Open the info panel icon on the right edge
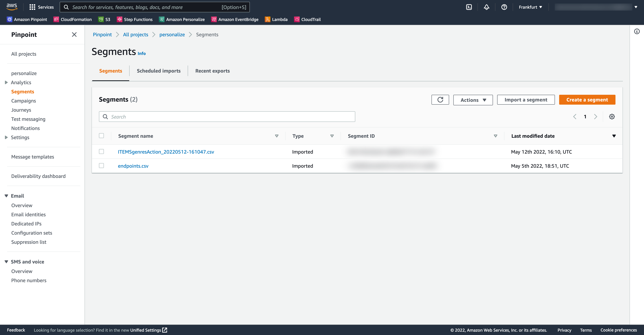This screenshot has height=335, width=644. pos(637,31)
